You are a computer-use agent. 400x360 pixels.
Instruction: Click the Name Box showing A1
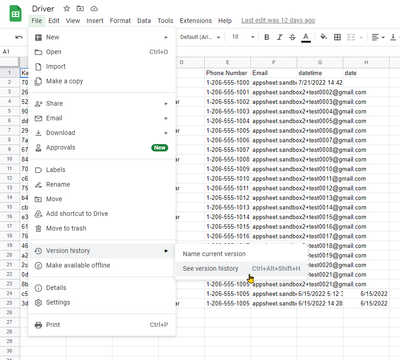[13, 52]
